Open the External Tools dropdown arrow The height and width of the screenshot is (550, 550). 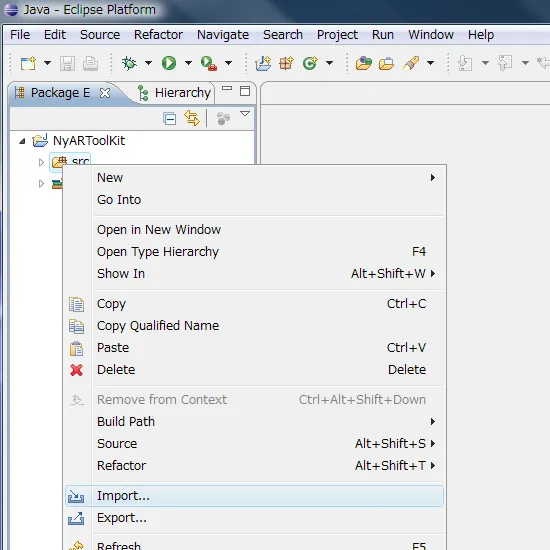click(x=228, y=63)
